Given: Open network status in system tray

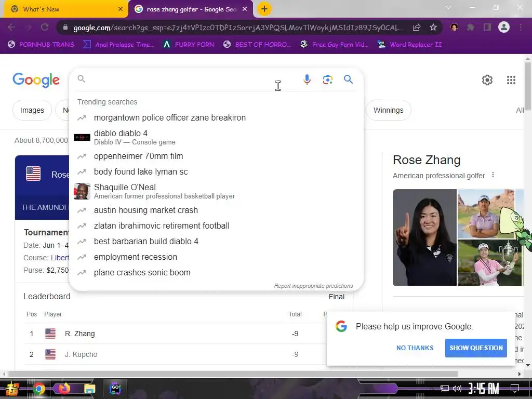Looking at the screenshot, I should point(445,389).
